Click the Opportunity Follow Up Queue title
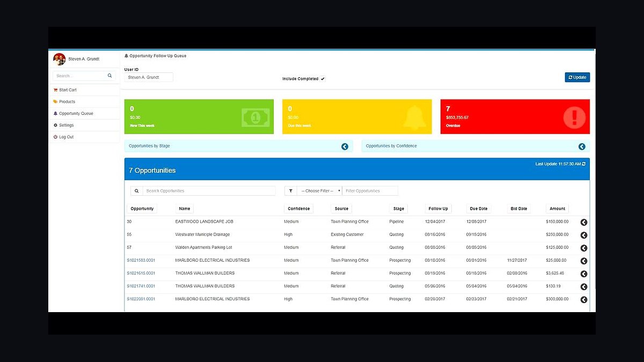Screen dimensions: 644x362 158,56
